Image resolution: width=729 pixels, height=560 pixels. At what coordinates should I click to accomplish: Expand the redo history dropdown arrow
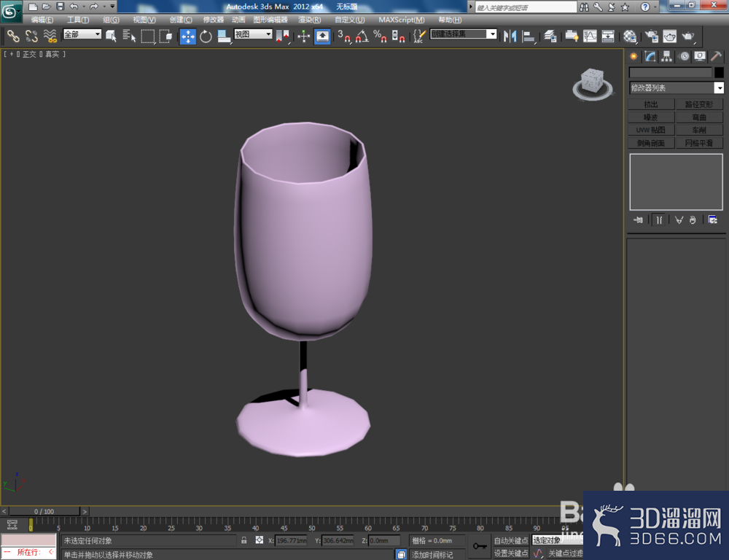pyautogui.click(x=104, y=7)
